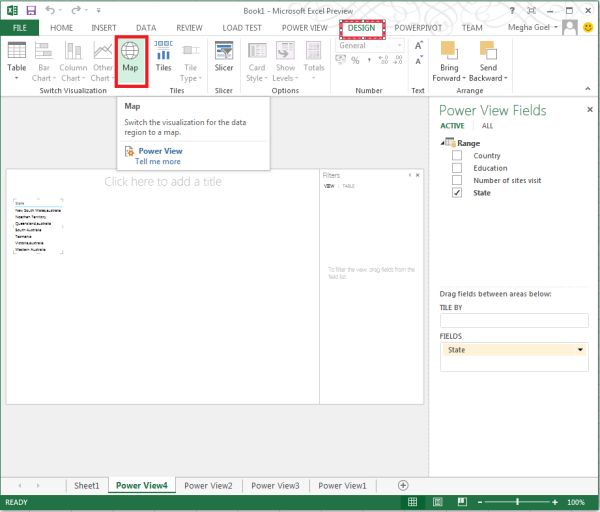Apply the Tiles visualization
The image size is (600, 512).
tap(163, 56)
